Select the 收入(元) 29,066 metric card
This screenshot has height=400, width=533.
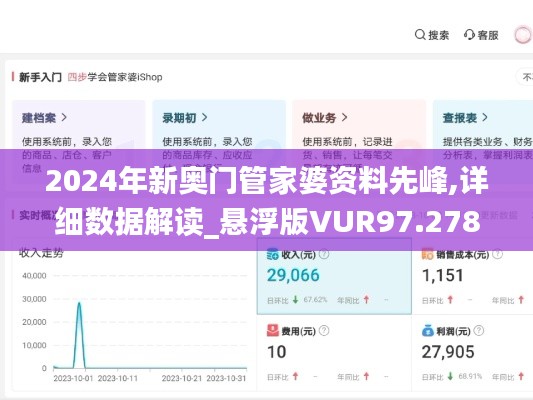tap(334, 276)
